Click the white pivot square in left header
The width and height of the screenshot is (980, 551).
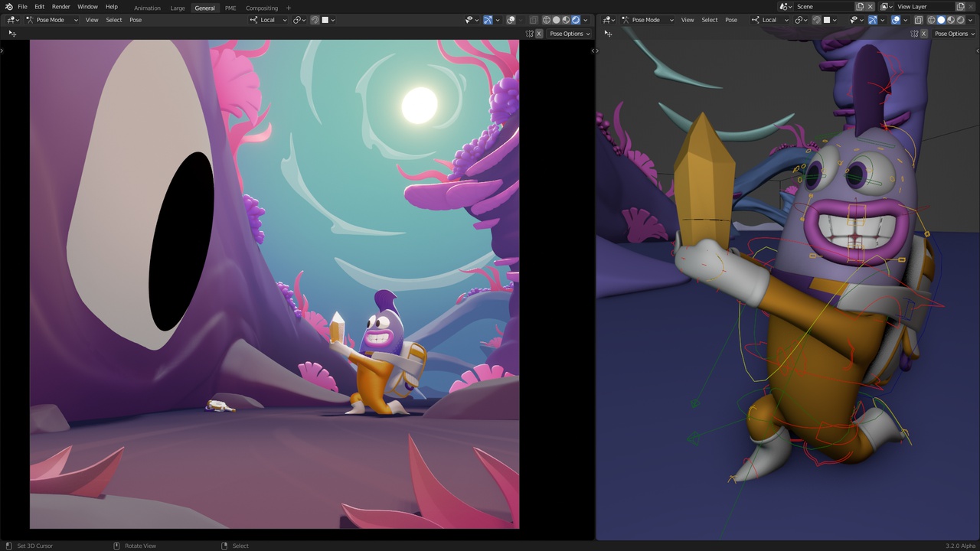[x=325, y=20]
